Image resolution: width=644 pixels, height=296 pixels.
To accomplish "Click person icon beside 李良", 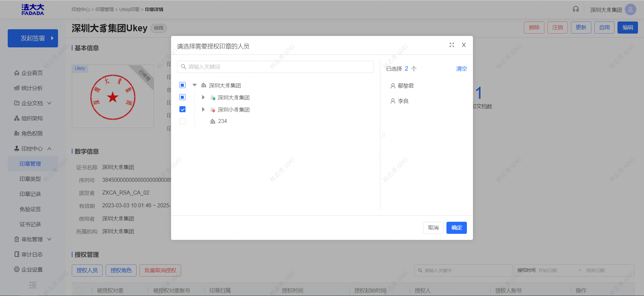I will tap(393, 101).
